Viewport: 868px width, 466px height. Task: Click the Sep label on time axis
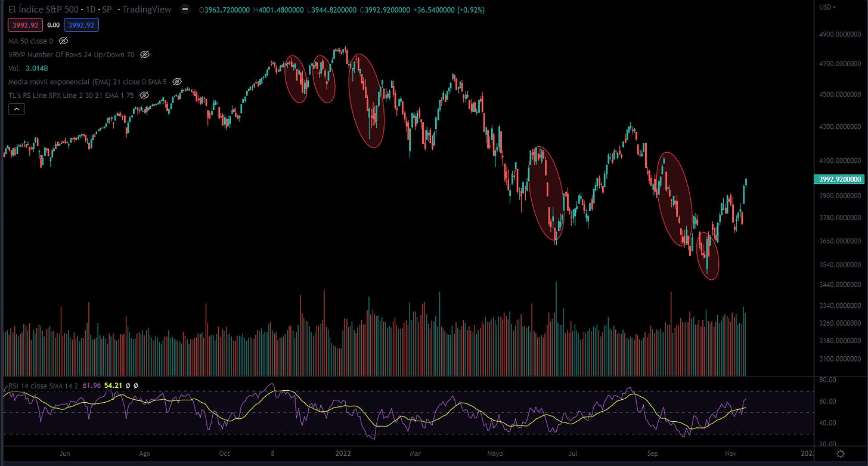tap(653, 454)
